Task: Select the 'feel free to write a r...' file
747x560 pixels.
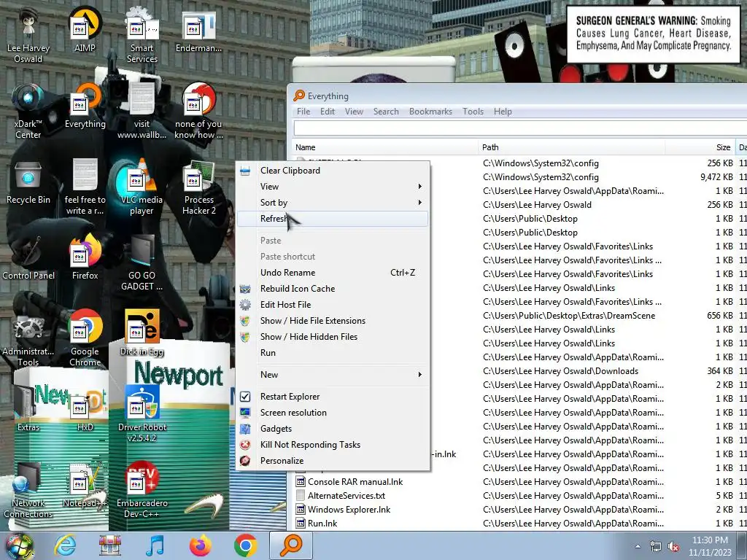Action: tap(85, 187)
